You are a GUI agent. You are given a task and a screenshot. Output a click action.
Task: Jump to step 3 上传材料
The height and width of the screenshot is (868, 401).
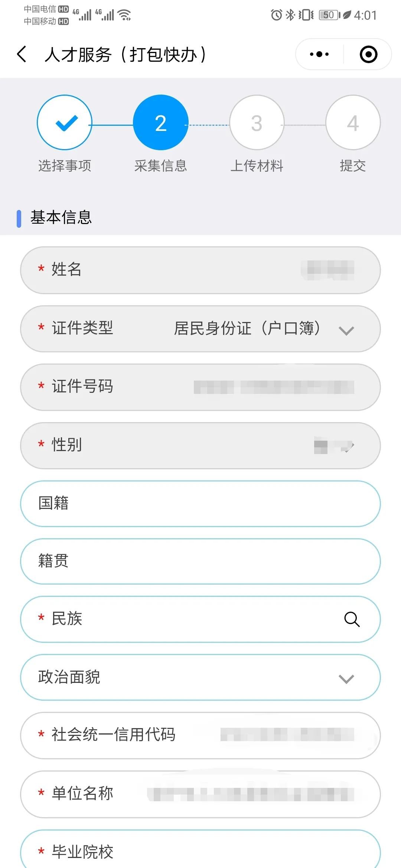click(x=257, y=122)
